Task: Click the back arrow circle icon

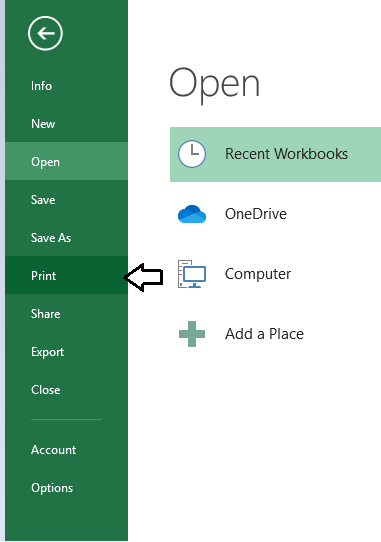Action: [45, 33]
